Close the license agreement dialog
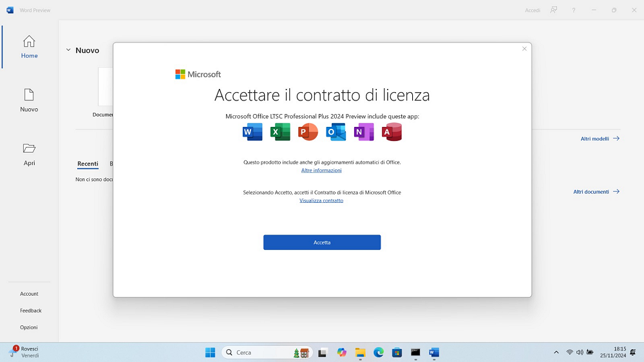Viewport: 644px width, 362px height. (524, 49)
